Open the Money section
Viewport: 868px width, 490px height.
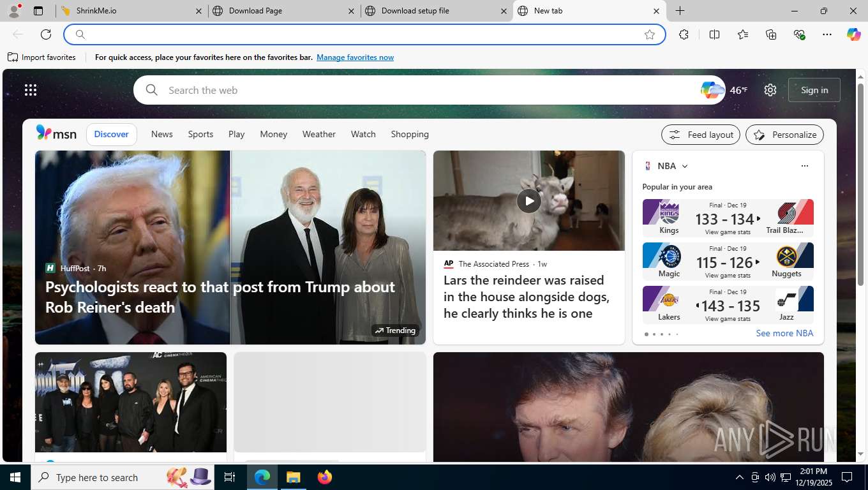[x=273, y=134]
